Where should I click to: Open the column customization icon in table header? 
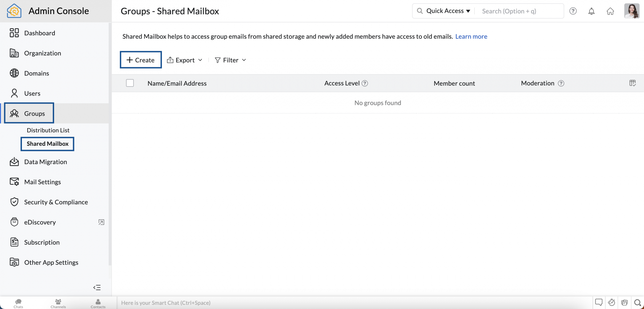click(x=632, y=83)
